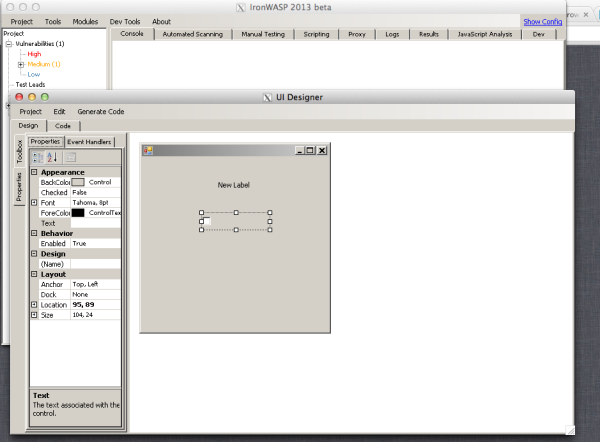600x442 pixels.
Task: Click the Text property value field
Action: tap(96, 223)
